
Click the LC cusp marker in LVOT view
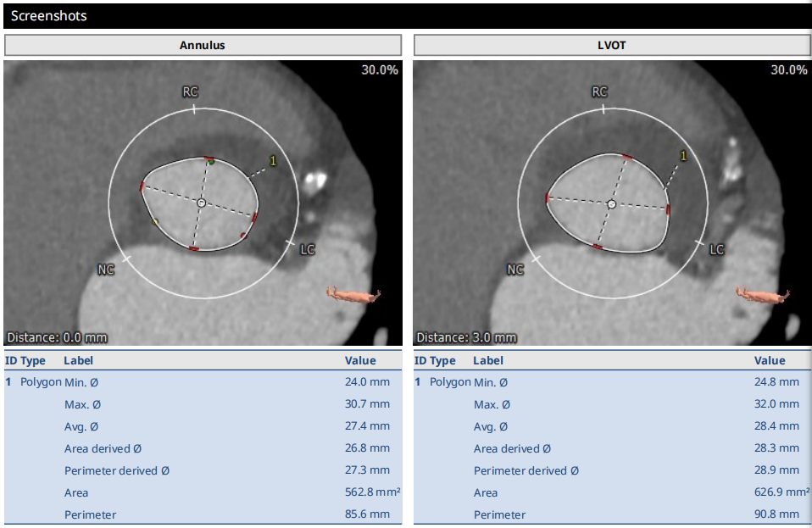tap(716, 249)
